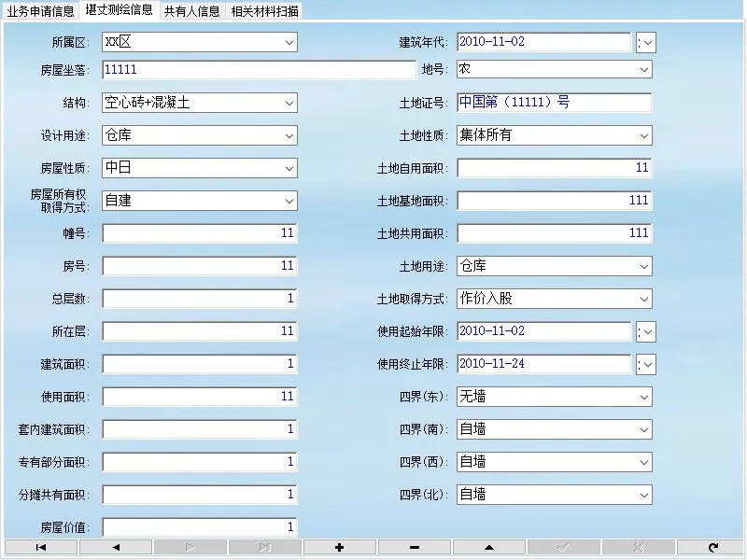Click the previous record arrow icon
Image resolution: width=747 pixels, height=560 pixels.
pos(114,546)
